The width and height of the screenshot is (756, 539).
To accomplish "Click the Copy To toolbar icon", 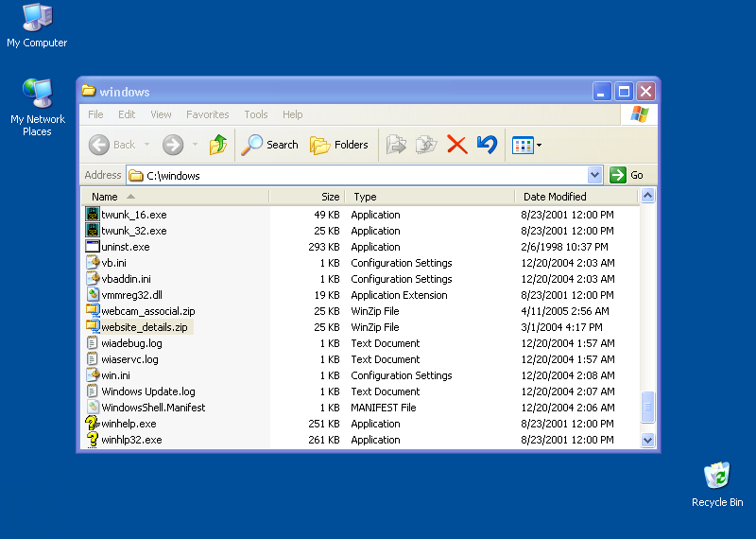I will click(x=426, y=145).
